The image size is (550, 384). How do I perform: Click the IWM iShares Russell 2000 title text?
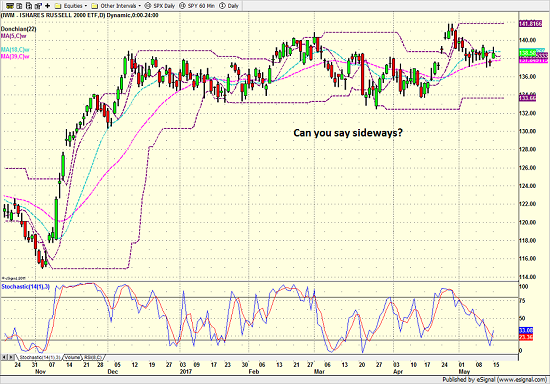click(79, 15)
